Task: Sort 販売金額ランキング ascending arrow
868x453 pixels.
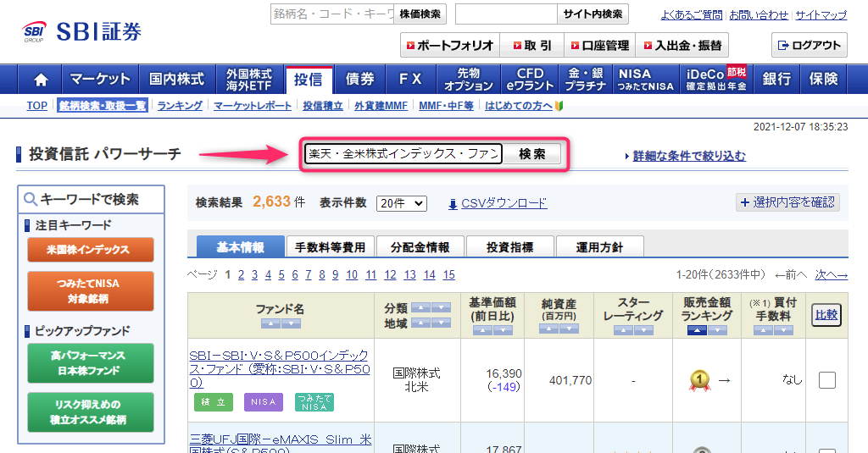Action: tap(697, 330)
